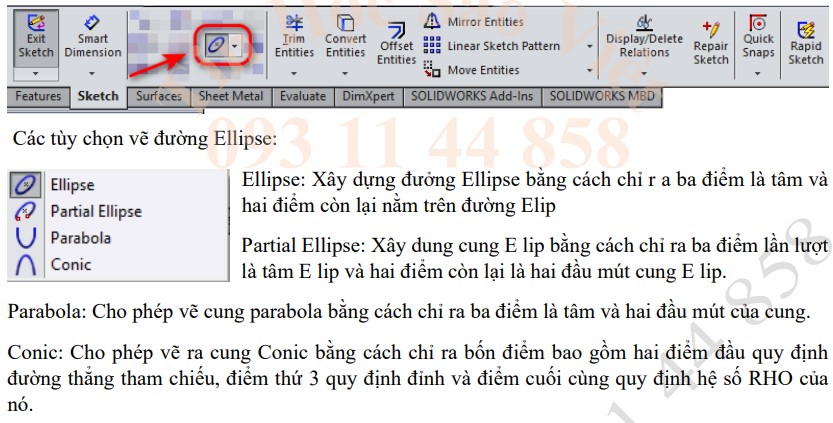Click the Linear Sketch Pattern label
The image size is (833, 423).
coord(504,46)
